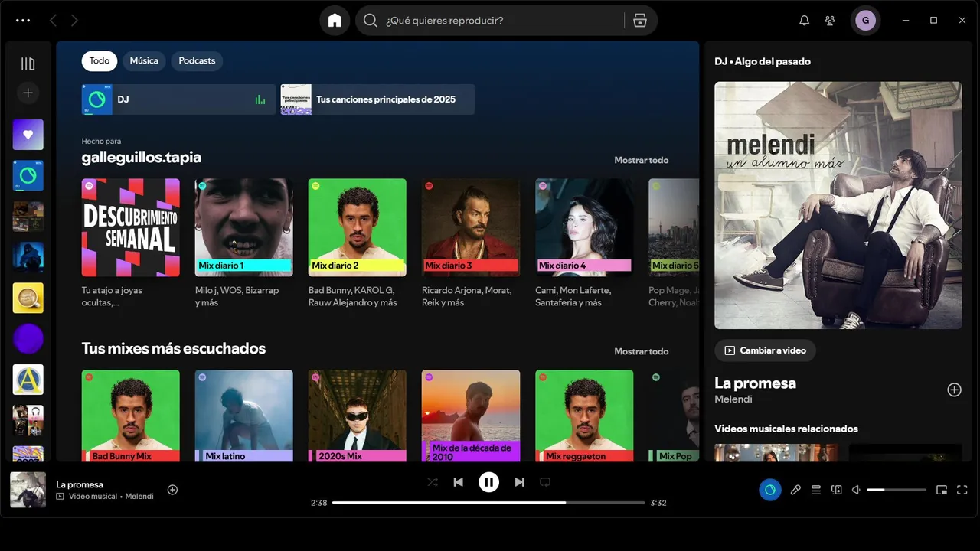980x551 pixels.
Task: Open the notifications bell
Action: coord(804,21)
